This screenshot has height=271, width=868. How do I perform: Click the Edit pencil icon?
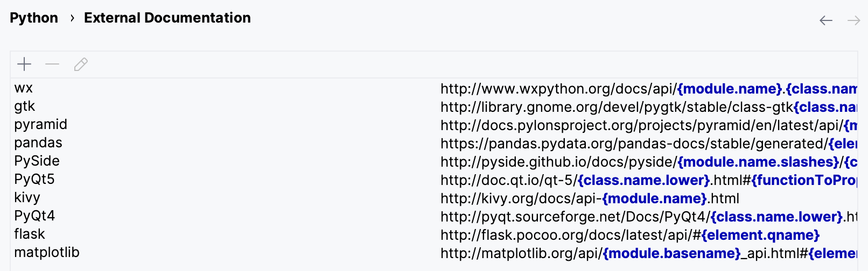81,65
